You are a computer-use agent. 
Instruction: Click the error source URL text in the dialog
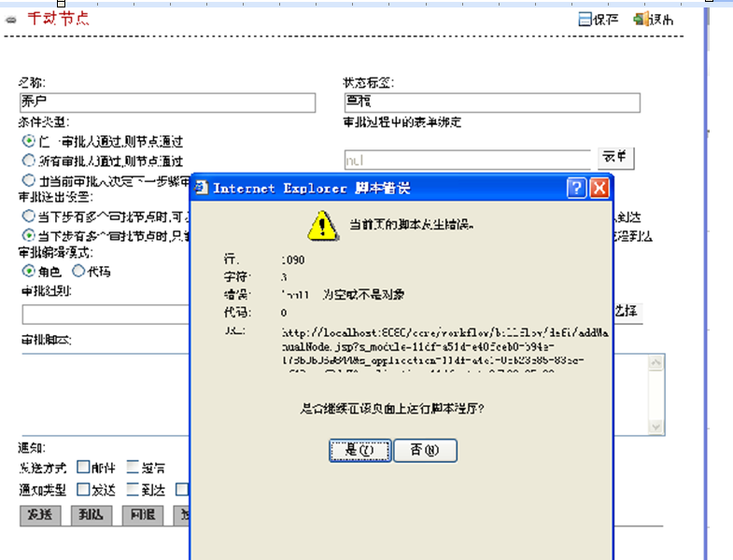(x=444, y=351)
